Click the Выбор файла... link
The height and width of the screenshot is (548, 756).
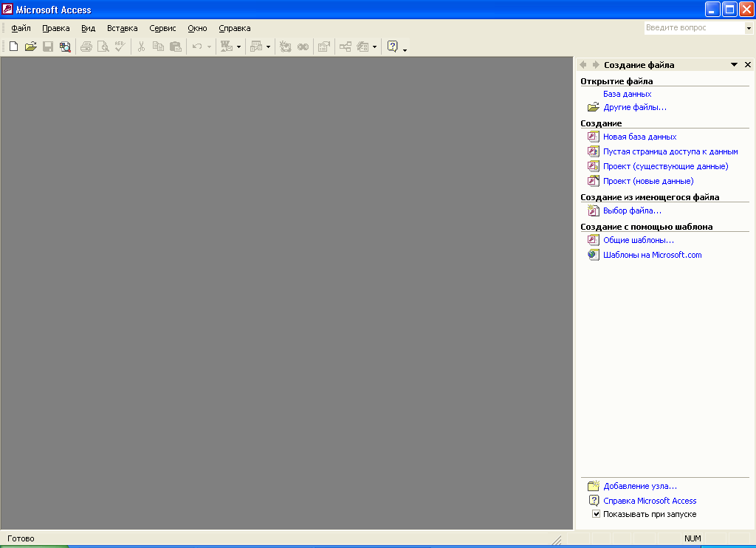tap(632, 210)
